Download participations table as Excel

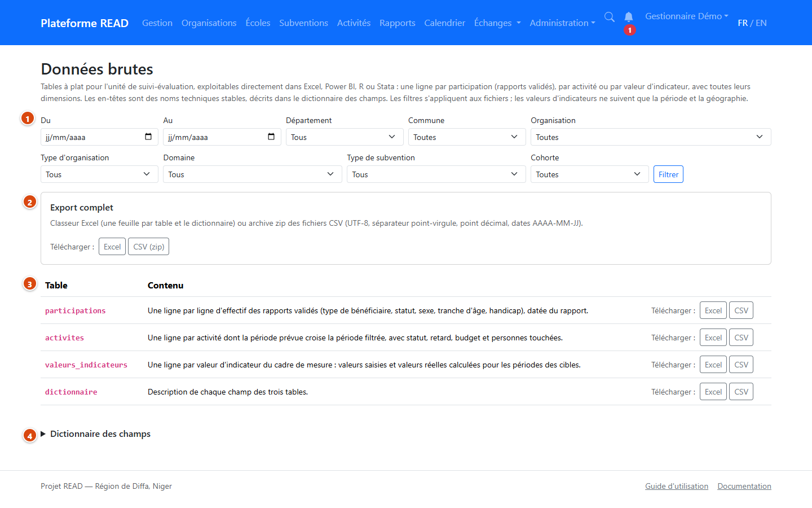point(713,310)
